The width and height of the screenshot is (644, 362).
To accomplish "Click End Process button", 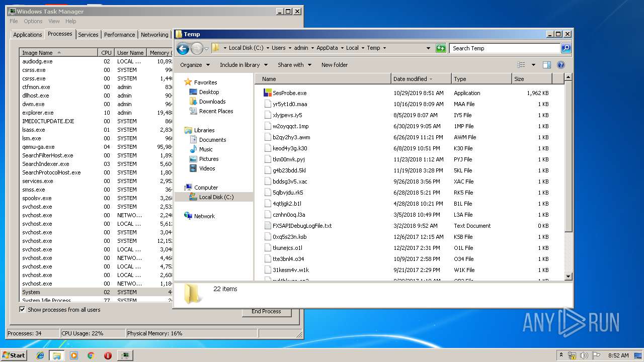I will coord(266,311).
